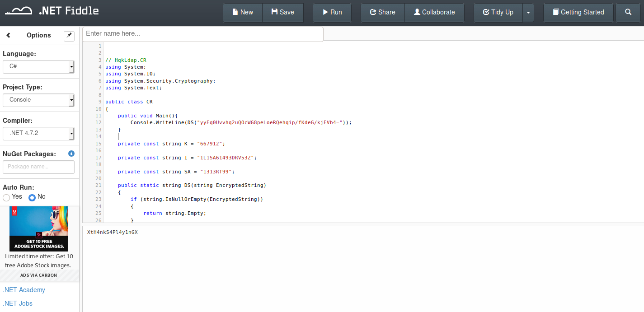Screen dimensions: 644x312
Task: Click the string.IsNullOrEmpty condition line
Action: pos(197,199)
